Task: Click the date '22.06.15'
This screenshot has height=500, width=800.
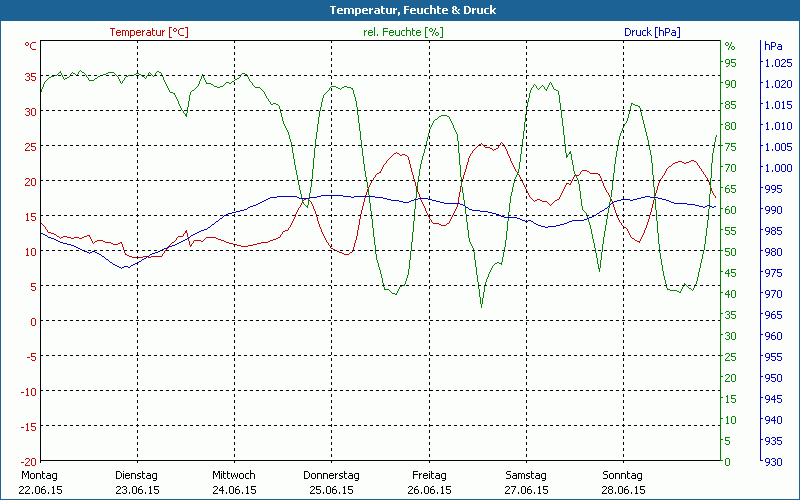Action: pos(40,490)
